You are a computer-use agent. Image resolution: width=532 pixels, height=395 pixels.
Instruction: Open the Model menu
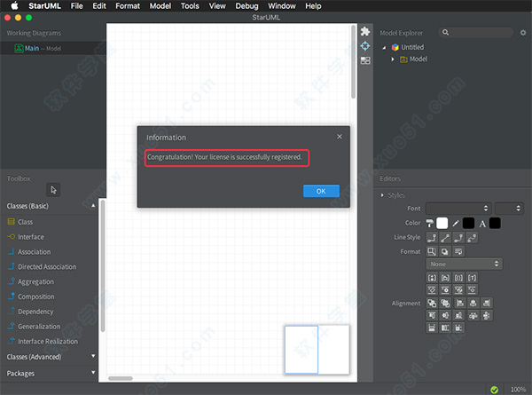click(x=160, y=6)
